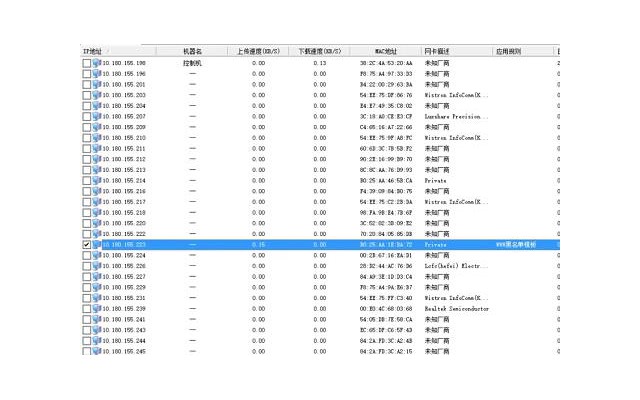Image resolution: width=640 pixels, height=400 pixels.
Task: Select the Wistron InfoComm cell in the .203 row
Action: coord(456,95)
